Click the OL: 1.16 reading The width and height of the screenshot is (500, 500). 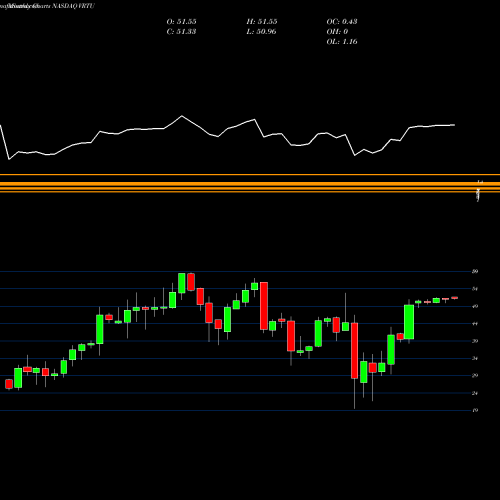[x=342, y=42]
